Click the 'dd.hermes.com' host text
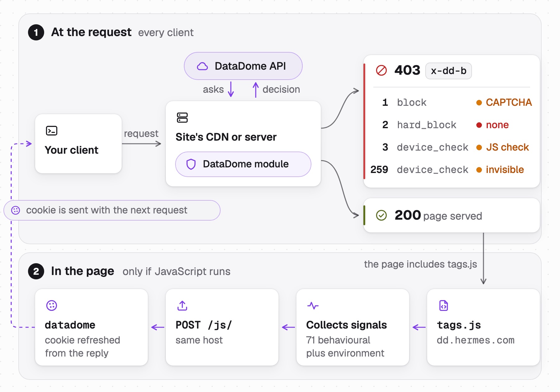The width and height of the screenshot is (560, 392). [x=475, y=340]
